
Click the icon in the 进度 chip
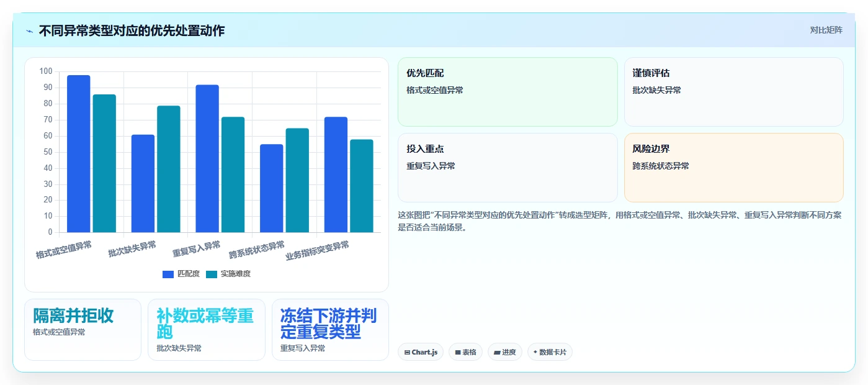point(497,352)
